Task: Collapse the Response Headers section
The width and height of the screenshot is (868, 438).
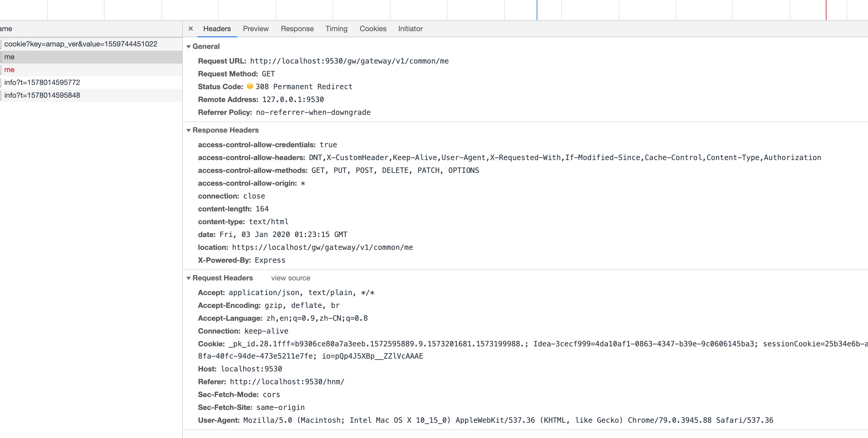Action: [189, 130]
